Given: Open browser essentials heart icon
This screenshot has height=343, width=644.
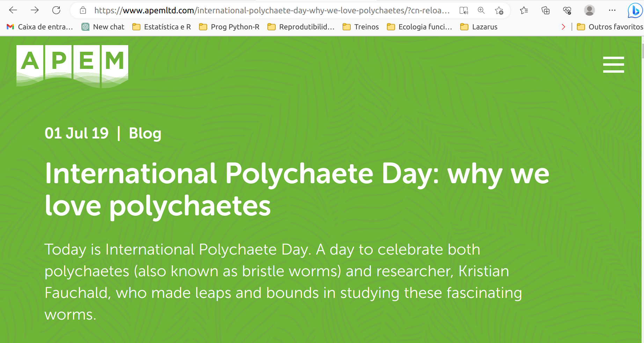Looking at the screenshot, I should (x=567, y=10).
